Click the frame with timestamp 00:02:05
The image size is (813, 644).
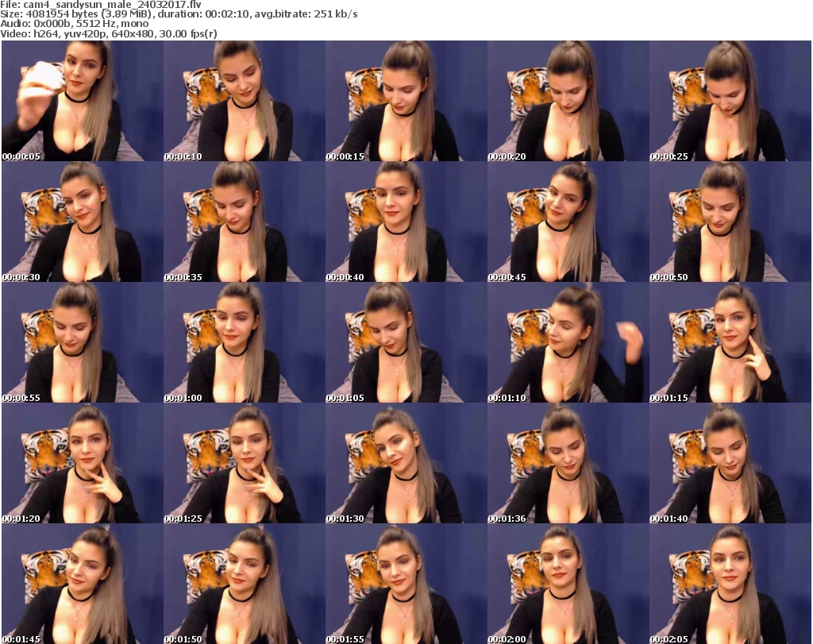point(730,584)
